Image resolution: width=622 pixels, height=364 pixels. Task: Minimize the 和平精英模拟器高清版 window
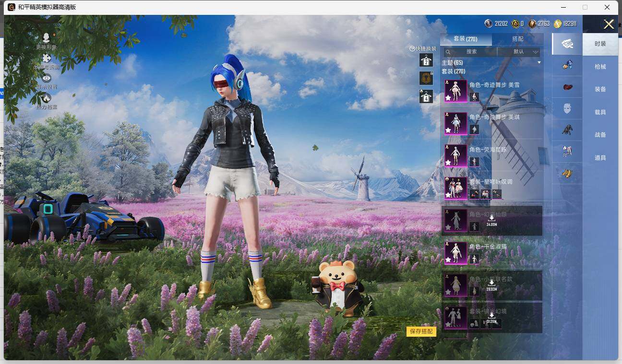pos(562,7)
